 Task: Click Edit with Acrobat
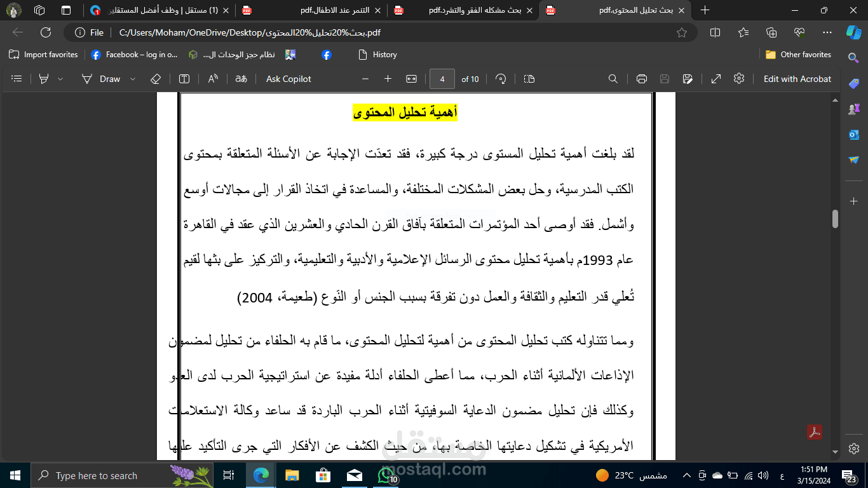pyautogui.click(x=797, y=79)
